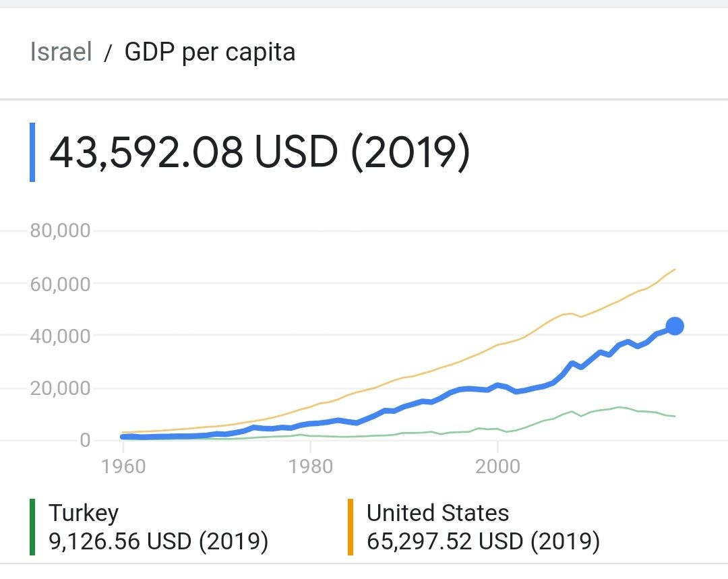Screen dimensions: 728x579
Task: Click the green Turkey color swatch
Action: pos(32,527)
